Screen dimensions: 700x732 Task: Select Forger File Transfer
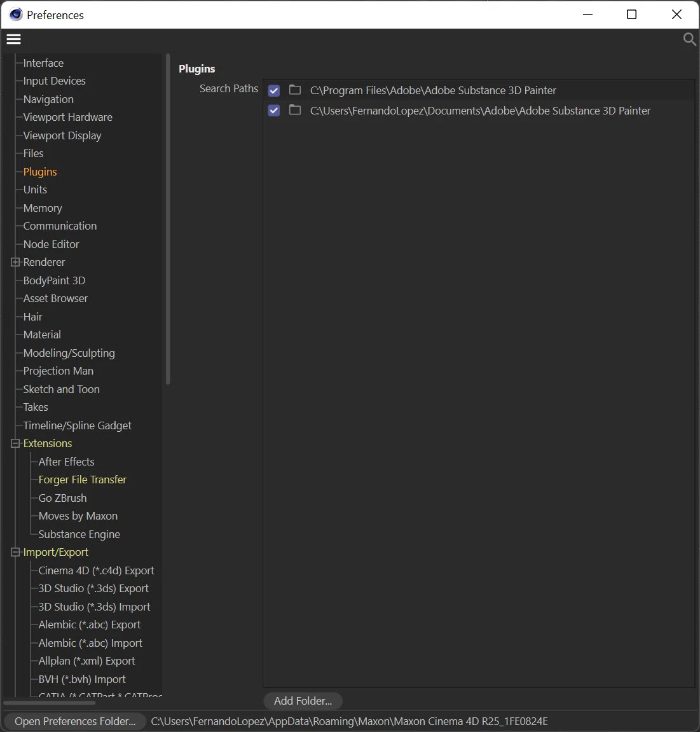tap(83, 480)
